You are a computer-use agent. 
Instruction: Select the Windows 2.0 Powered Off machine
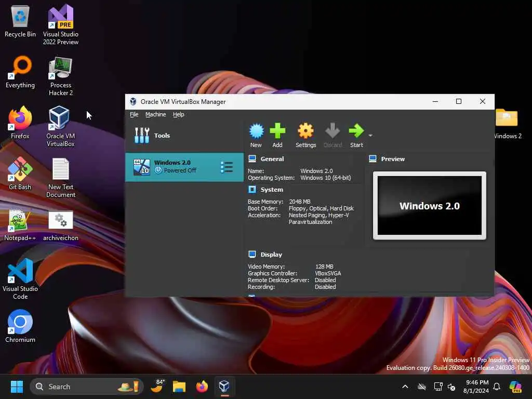[x=184, y=167]
